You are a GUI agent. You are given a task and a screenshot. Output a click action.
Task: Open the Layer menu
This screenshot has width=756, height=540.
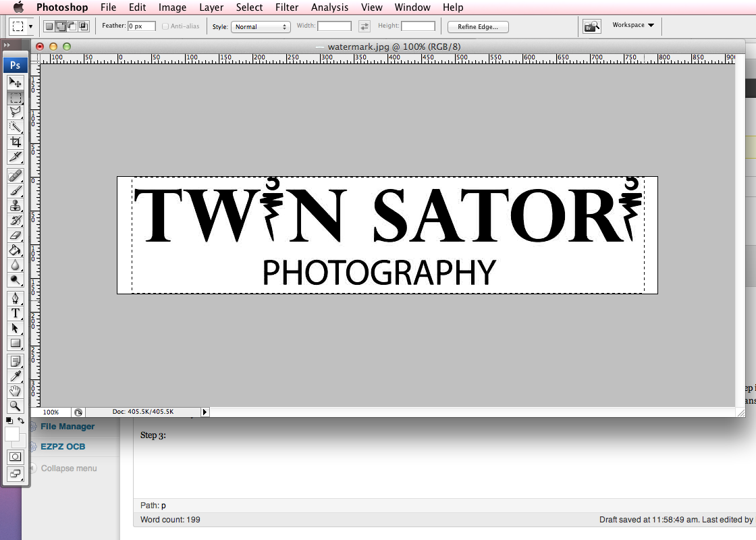[211, 7]
